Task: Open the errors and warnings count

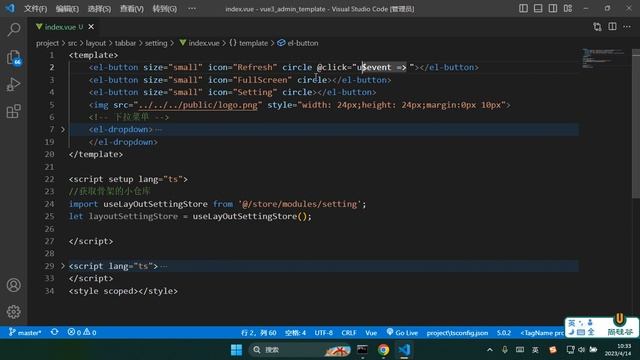Action: point(82,333)
